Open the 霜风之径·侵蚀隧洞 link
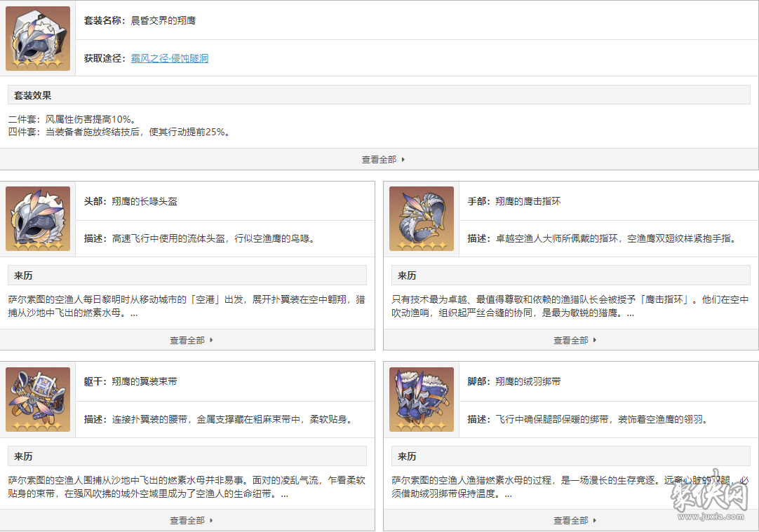The height and width of the screenshot is (532, 759). point(170,58)
